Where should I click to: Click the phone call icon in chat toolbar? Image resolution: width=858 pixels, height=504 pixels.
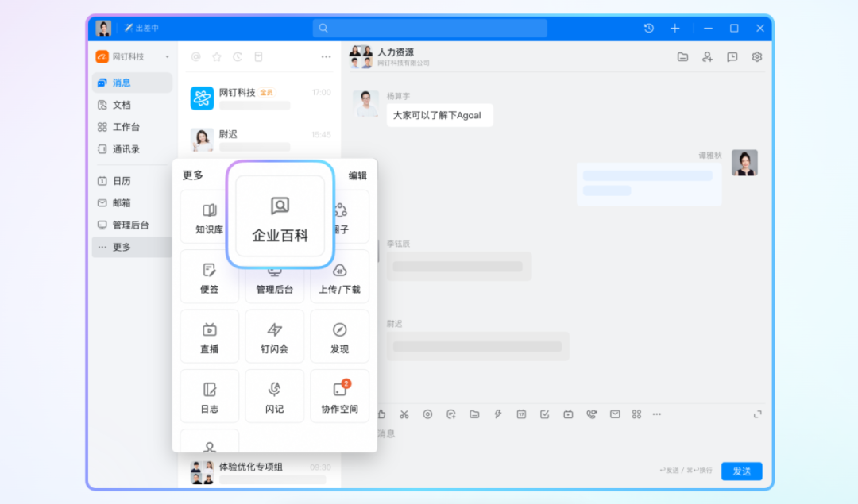tap(592, 414)
